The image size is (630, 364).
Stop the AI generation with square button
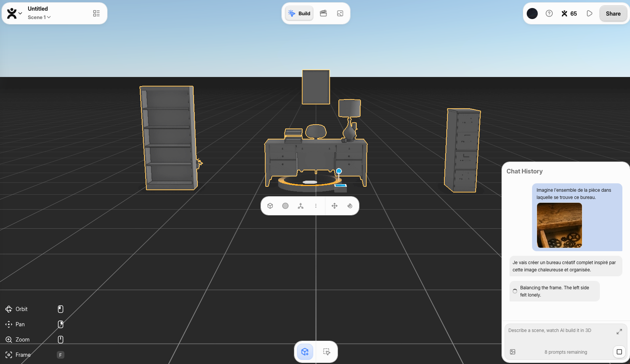point(619,352)
